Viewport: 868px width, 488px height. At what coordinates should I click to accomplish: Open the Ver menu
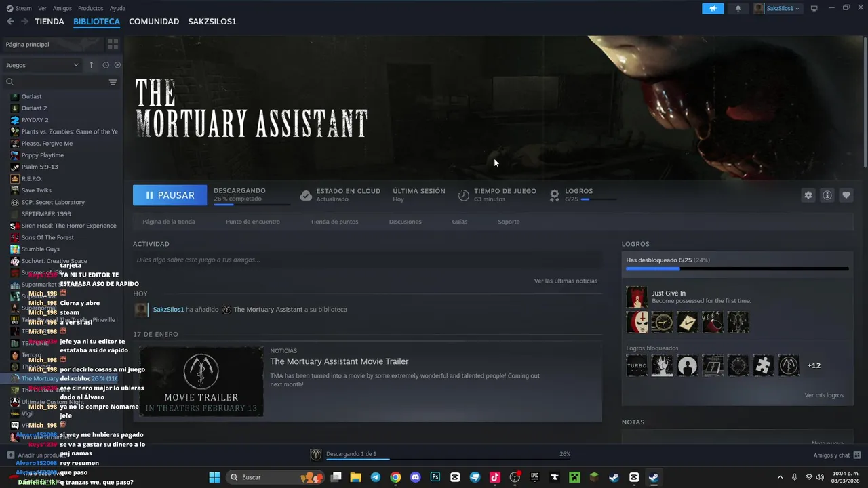tap(42, 8)
